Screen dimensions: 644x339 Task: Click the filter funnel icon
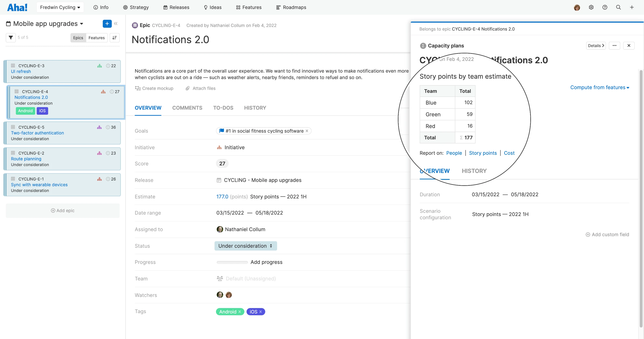coord(11,37)
